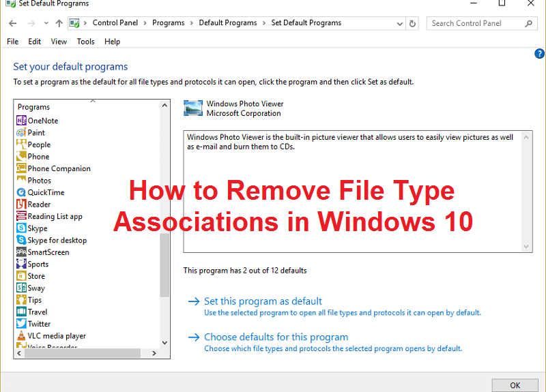This screenshot has height=392, width=546.
Task: Select the Sway app icon
Action: (x=21, y=288)
